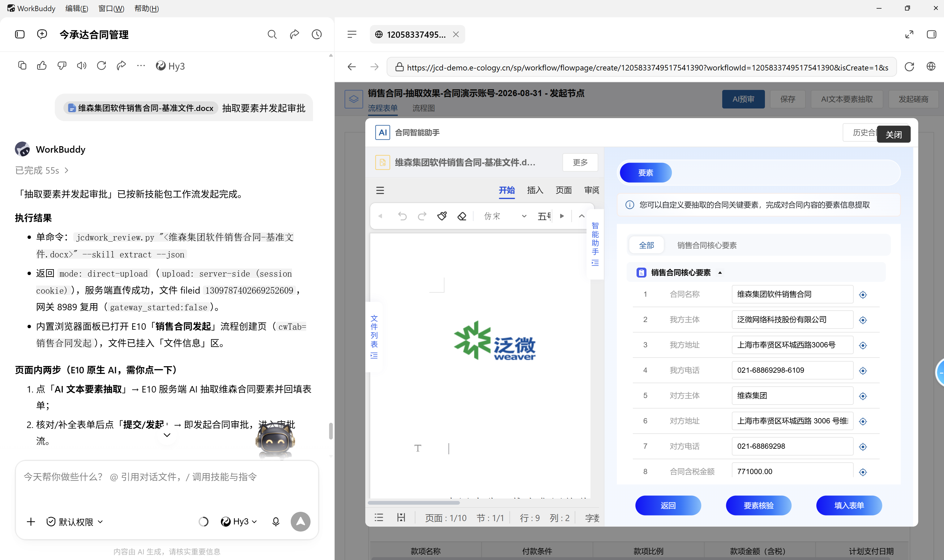Jump to latest message down chevron
Screen dimensions: 944x560
pyautogui.click(x=167, y=435)
